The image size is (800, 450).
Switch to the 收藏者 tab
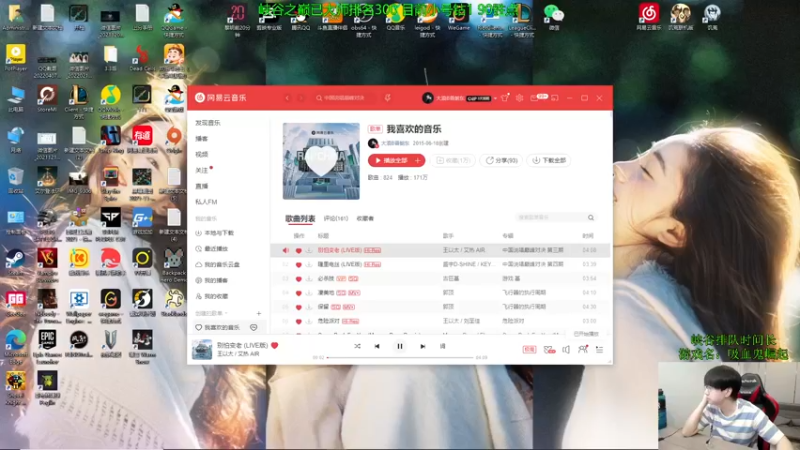pyautogui.click(x=365, y=218)
